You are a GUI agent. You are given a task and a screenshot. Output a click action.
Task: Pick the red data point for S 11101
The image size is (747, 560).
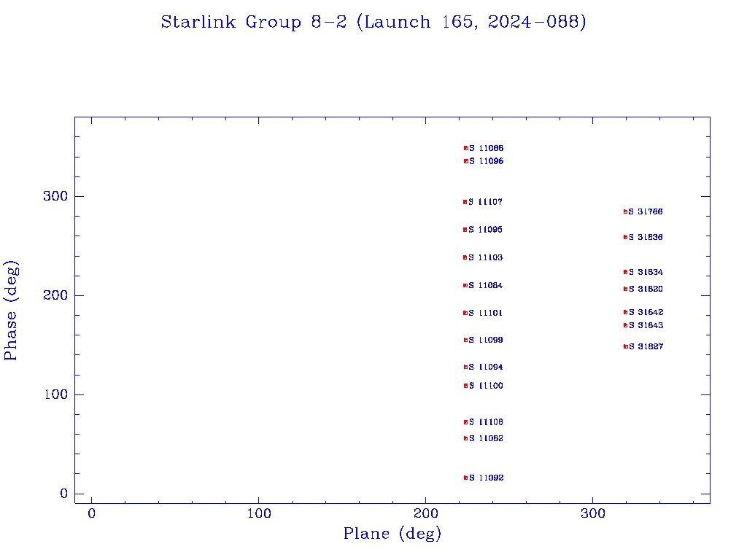point(465,313)
